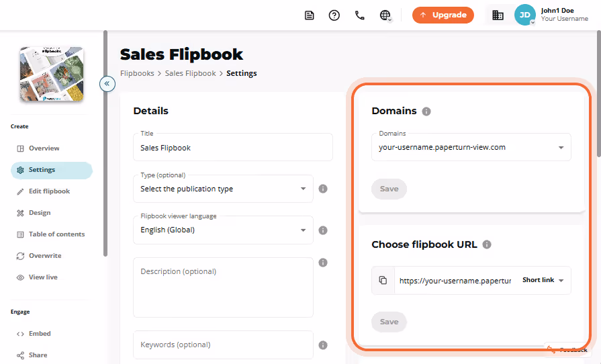
Task: Go to Sales Flipbook breadcrumb link
Action: (x=191, y=73)
